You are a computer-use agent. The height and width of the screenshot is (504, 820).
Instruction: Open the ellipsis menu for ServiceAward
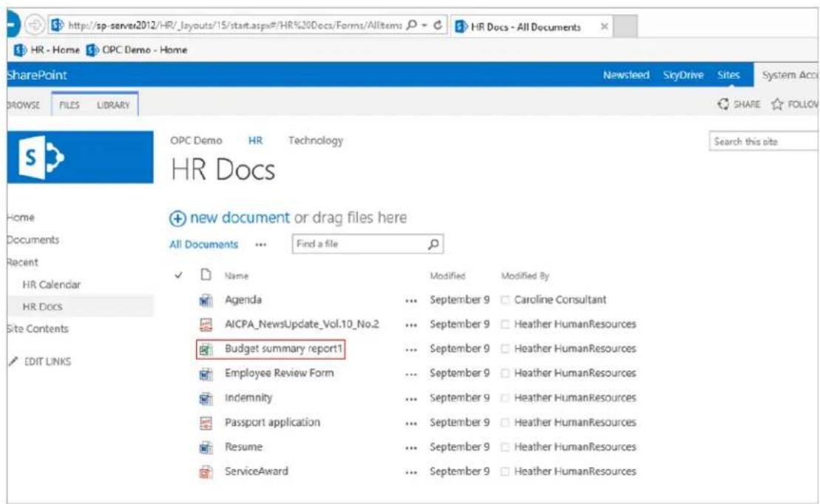point(411,473)
